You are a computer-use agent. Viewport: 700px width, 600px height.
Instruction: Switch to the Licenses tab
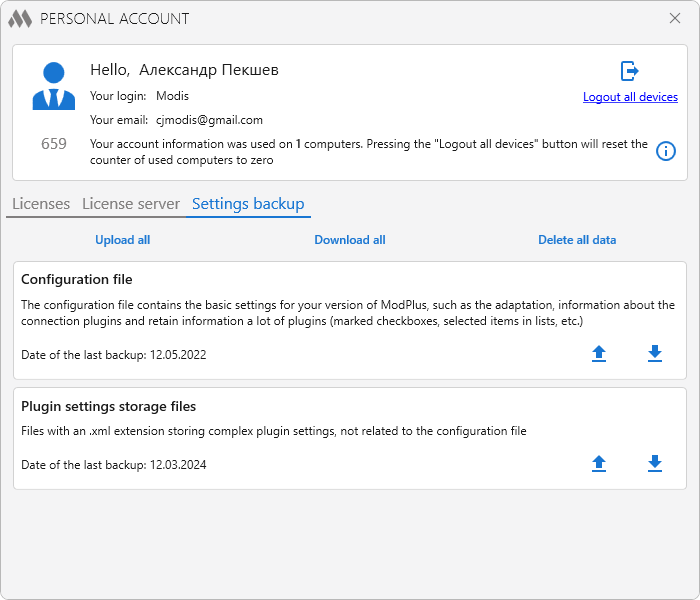point(41,204)
